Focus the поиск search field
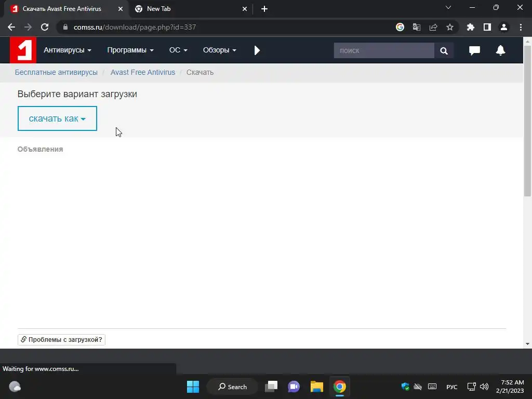Image resolution: width=532 pixels, height=399 pixels. pyautogui.click(x=384, y=50)
